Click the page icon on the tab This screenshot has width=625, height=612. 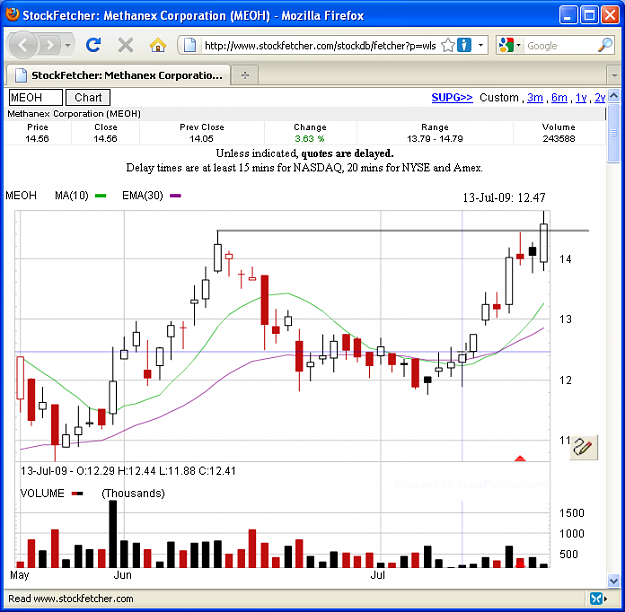(x=20, y=75)
